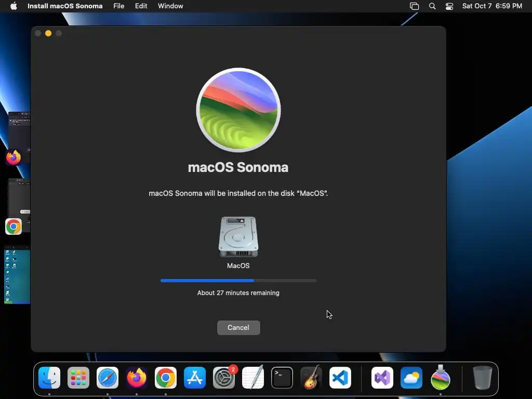The width and height of the screenshot is (532, 399).
Task: Open Finder from the Dock
Action: click(x=49, y=378)
